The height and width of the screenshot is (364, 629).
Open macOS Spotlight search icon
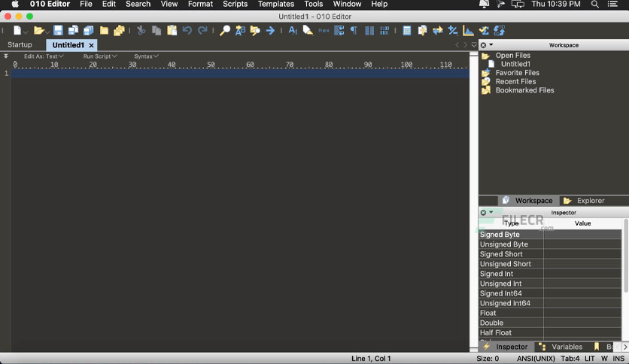[x=595, y=5]
